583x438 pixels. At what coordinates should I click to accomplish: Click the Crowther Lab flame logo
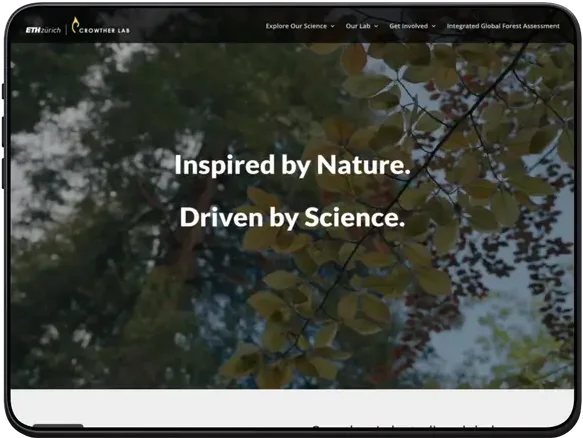pyautogui.click(x=75, y=25)
